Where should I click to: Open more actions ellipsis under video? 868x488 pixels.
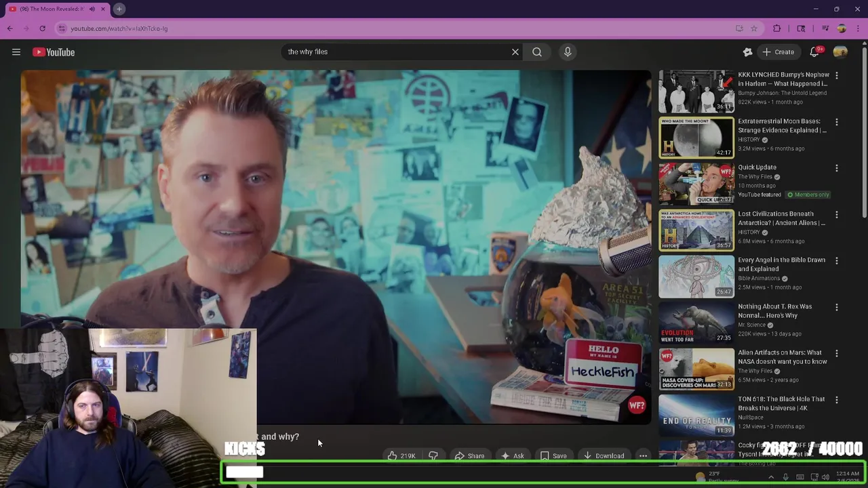[x=643, y=456]
